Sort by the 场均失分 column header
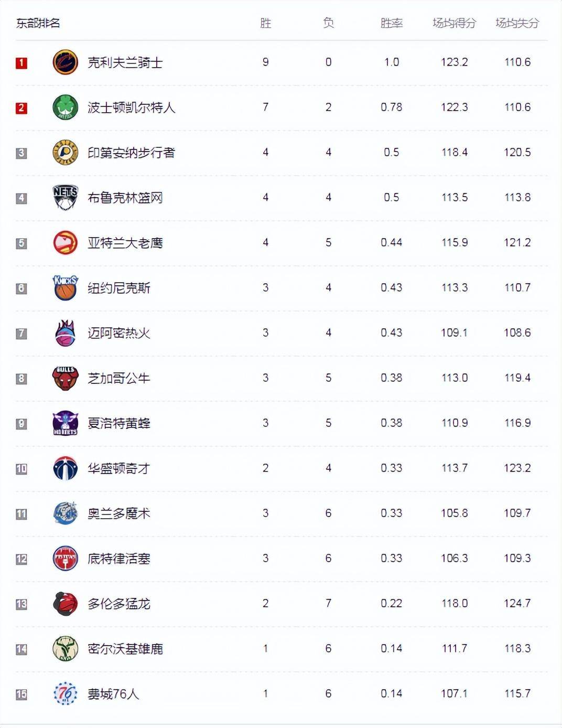The height and width of the screenshot is (728, 562). click(x=517, y=23)
